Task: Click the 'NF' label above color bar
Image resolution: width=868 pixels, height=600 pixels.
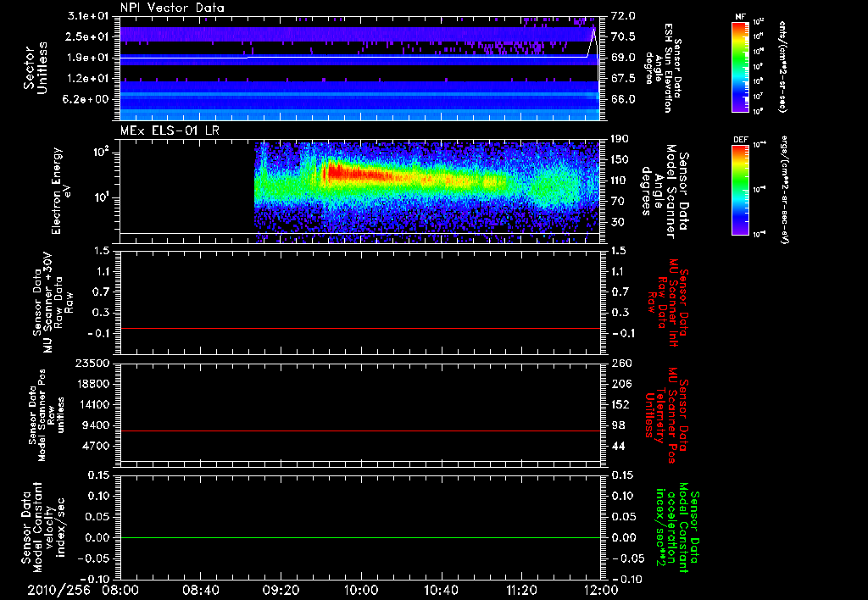Action: coord(740,17)
